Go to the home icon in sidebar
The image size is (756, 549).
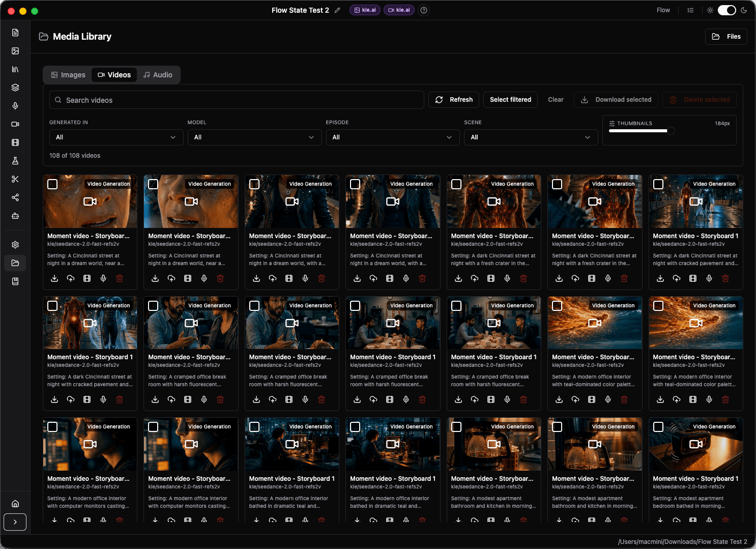click(15, 504)
